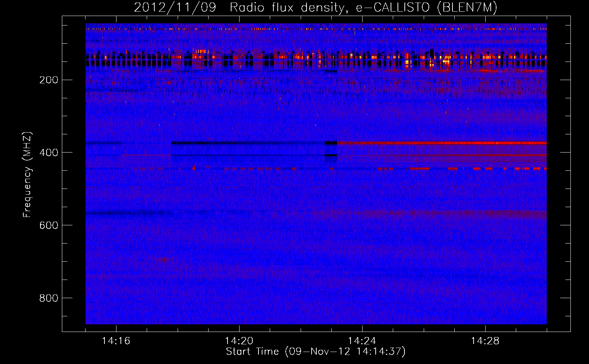Image resolution: width=589 pixels, height=364 pixels.
Task: Click the 'Start Time (09-Nov-12 14:14:37)' label
Action: 316,352
